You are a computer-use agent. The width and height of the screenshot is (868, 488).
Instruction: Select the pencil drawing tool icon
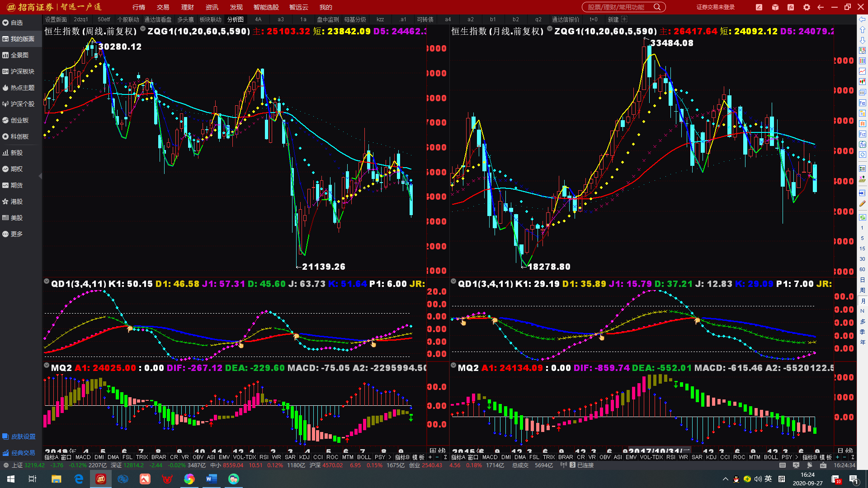coord(862,204)
